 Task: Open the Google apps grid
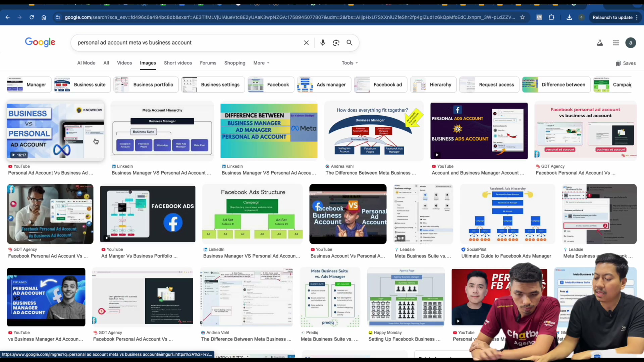click(616, 43)
